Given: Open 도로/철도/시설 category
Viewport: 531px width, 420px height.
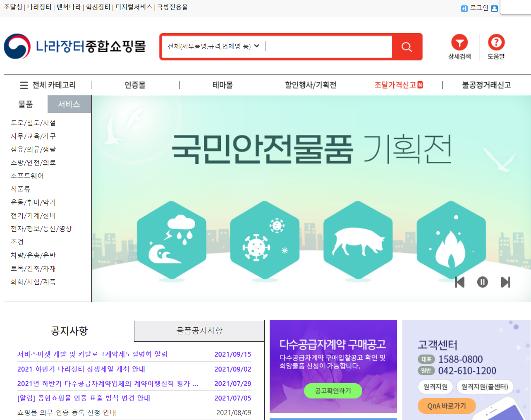Looking at the screenshot, I should (x=33, y=123).
